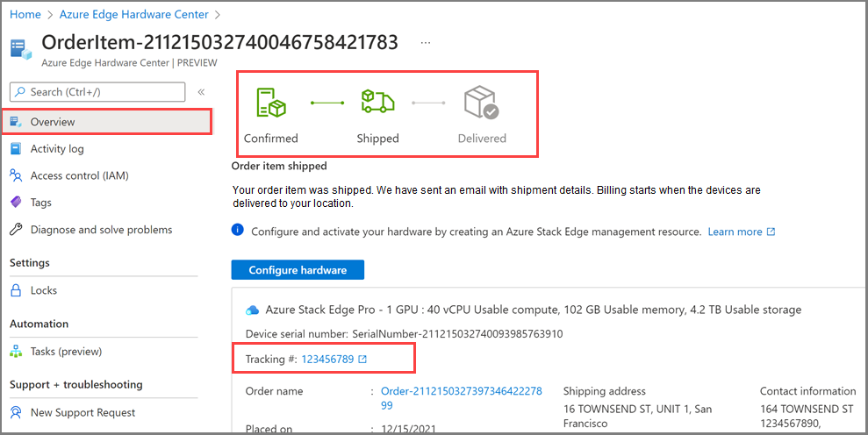Open Tasks (preview) under Automation
Screen dimensions: 868x435
[66, 352]
